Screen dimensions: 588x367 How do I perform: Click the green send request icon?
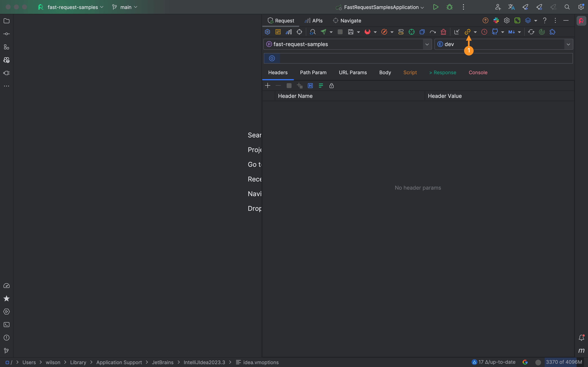pyautogui.click(x=323, y=32)
